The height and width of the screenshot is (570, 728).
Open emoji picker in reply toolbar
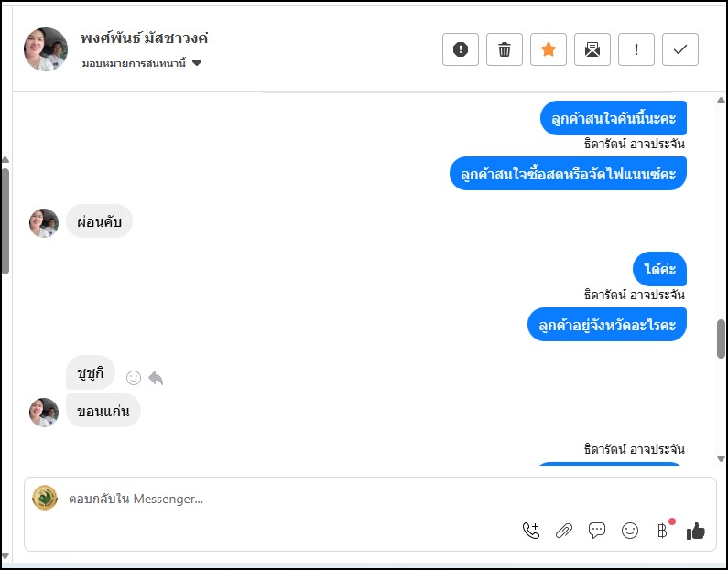tap(630, 531)
